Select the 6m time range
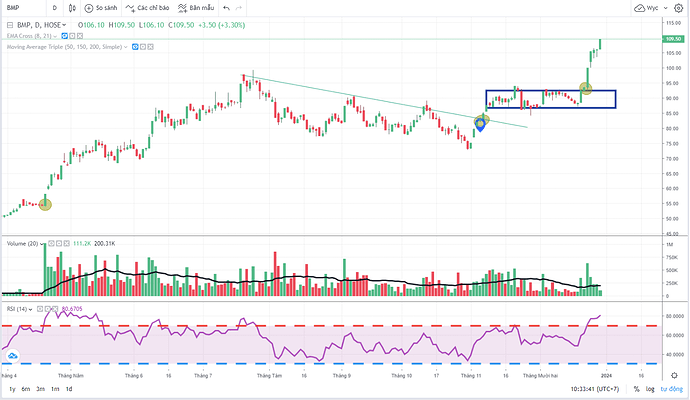The height and width of the screenshot is (400, 690). point(26,389)
